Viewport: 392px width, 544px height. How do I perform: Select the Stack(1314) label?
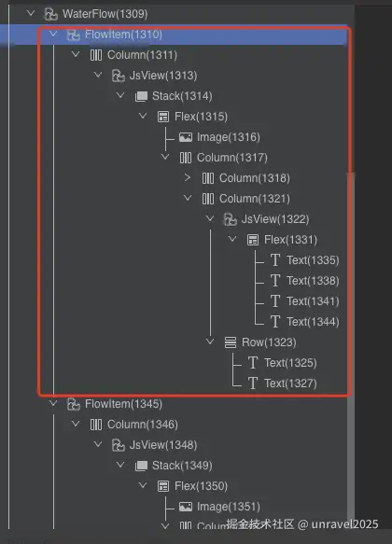coord(182,96)
